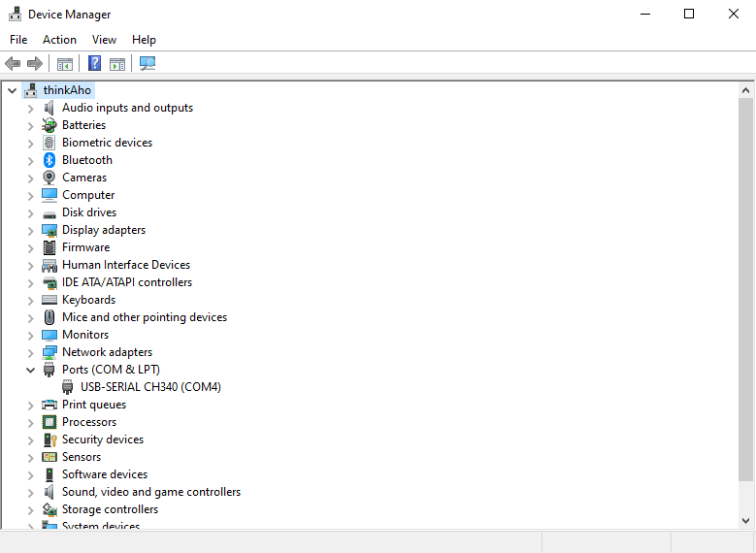
Task: Click the Batteries category icon
Action: point(49,125)
